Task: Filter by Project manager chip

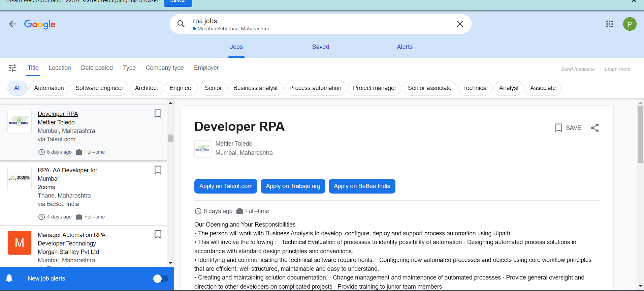Action: 375,88
